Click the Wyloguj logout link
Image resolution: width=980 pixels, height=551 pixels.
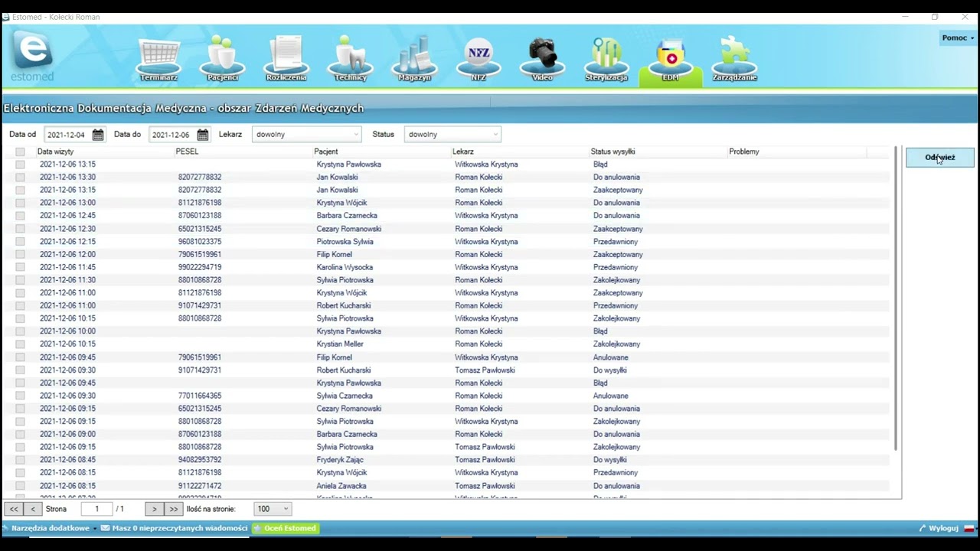[x=939, y=528]
